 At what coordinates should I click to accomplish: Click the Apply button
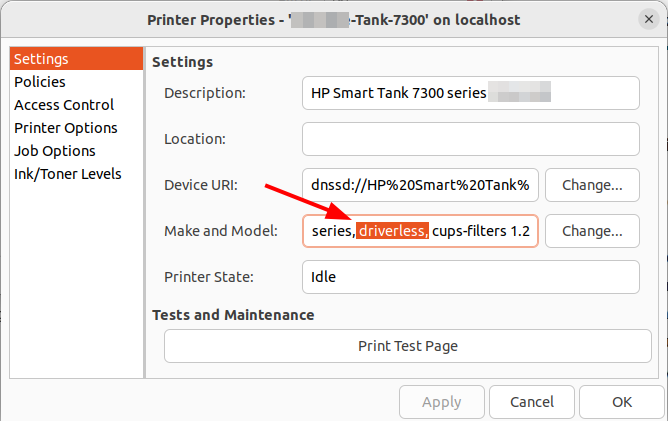(x=441, y=402)
